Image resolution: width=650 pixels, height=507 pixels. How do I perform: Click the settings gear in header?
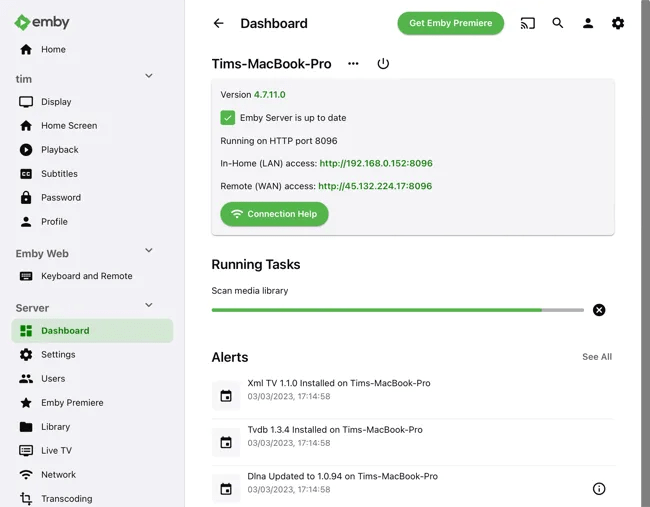click(x=618, y=23)
